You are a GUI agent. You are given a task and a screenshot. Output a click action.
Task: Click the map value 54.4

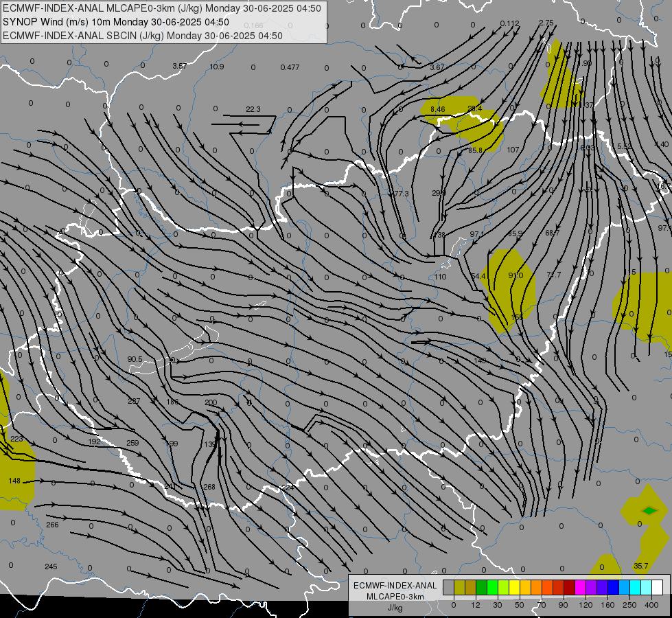(478, 276)
